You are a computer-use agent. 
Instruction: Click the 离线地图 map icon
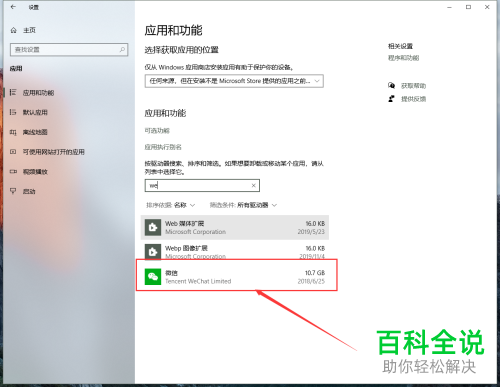(x=13, y=132)
